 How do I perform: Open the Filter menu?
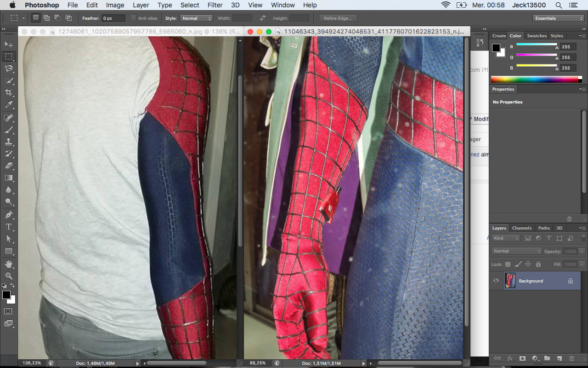point(215,5)
